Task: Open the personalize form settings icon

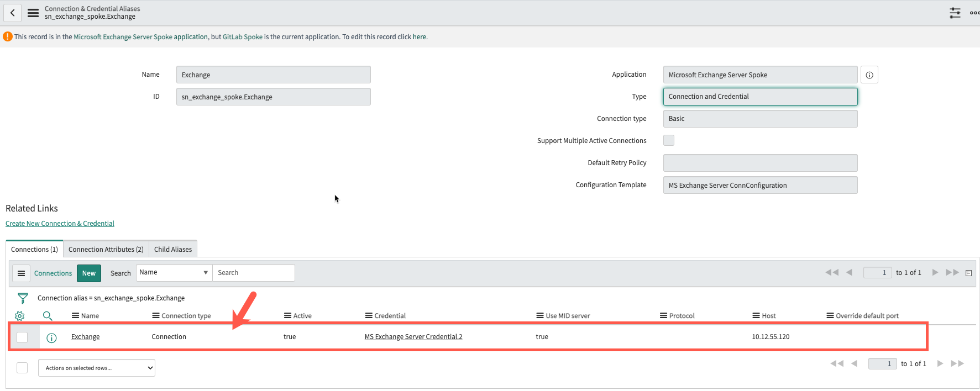Action: 955,13
